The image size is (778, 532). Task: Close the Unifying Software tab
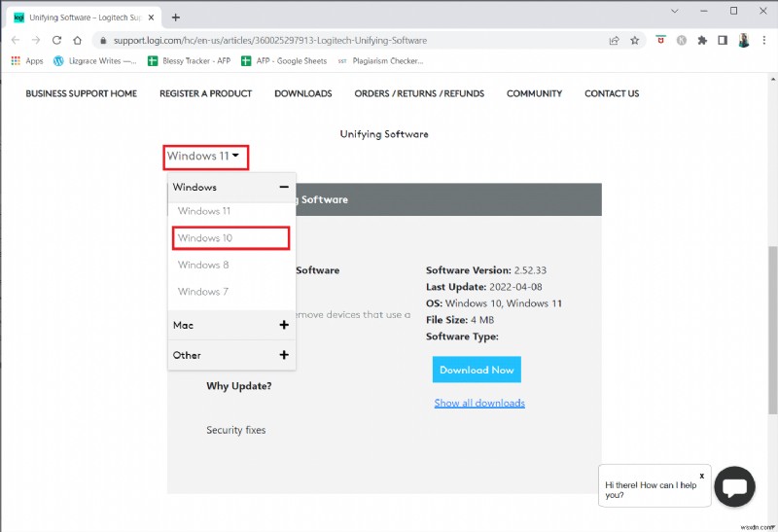pyautogui.click(x=152, y=18)
